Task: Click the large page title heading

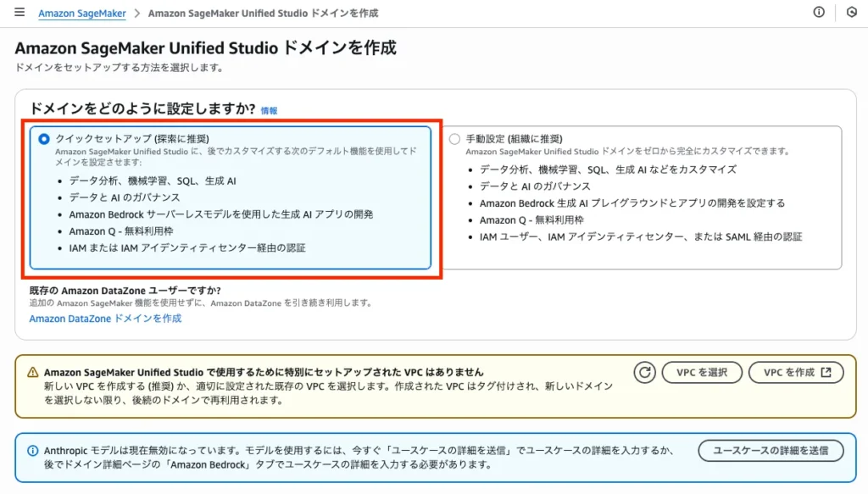Action: pyautogui.click(x=205, y=48)
